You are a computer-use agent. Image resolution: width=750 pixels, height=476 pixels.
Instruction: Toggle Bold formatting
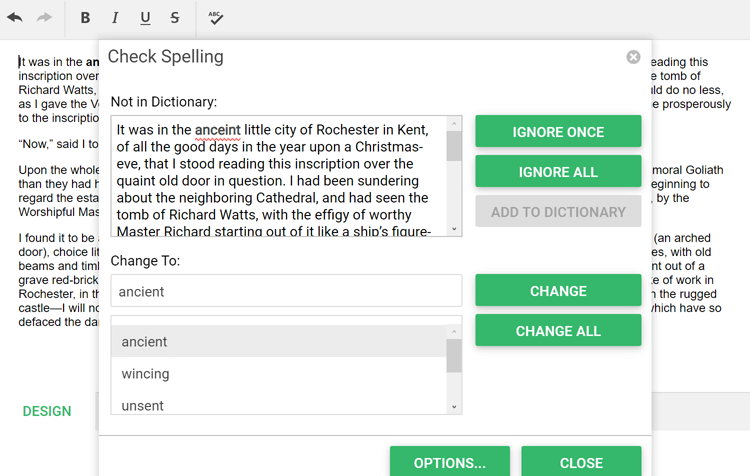[x=85, y=18]
